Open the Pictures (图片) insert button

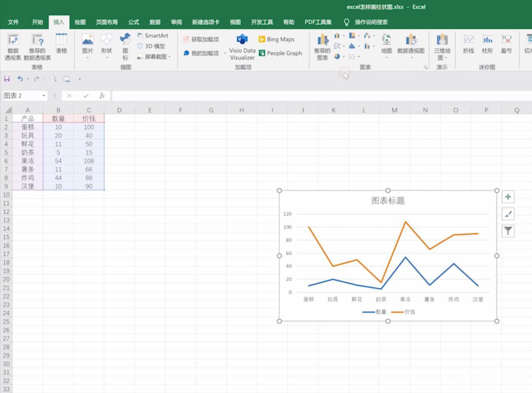pos(87,46)
